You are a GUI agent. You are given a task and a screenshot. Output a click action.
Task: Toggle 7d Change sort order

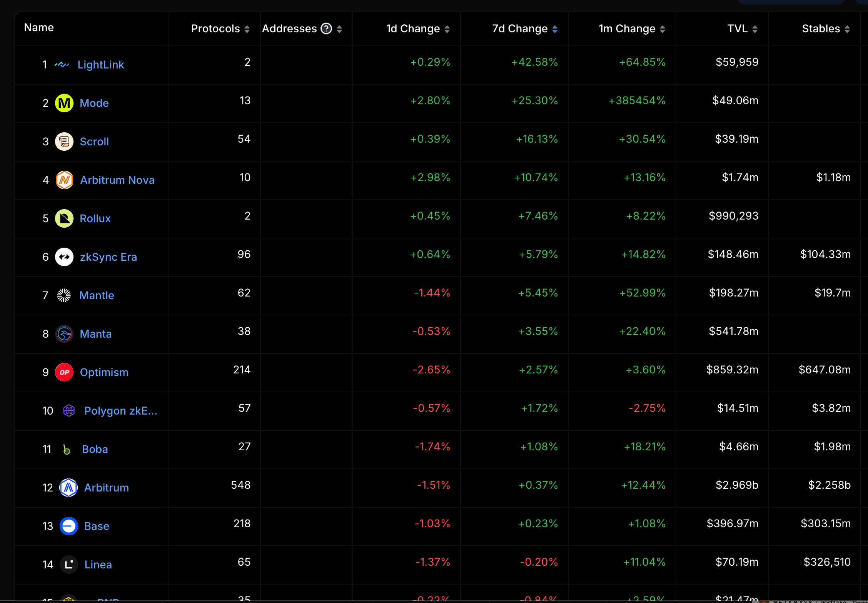[555, 29]
